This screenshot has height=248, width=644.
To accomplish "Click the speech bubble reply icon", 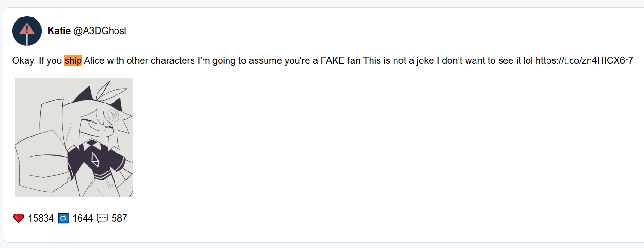I will [102, 218].
